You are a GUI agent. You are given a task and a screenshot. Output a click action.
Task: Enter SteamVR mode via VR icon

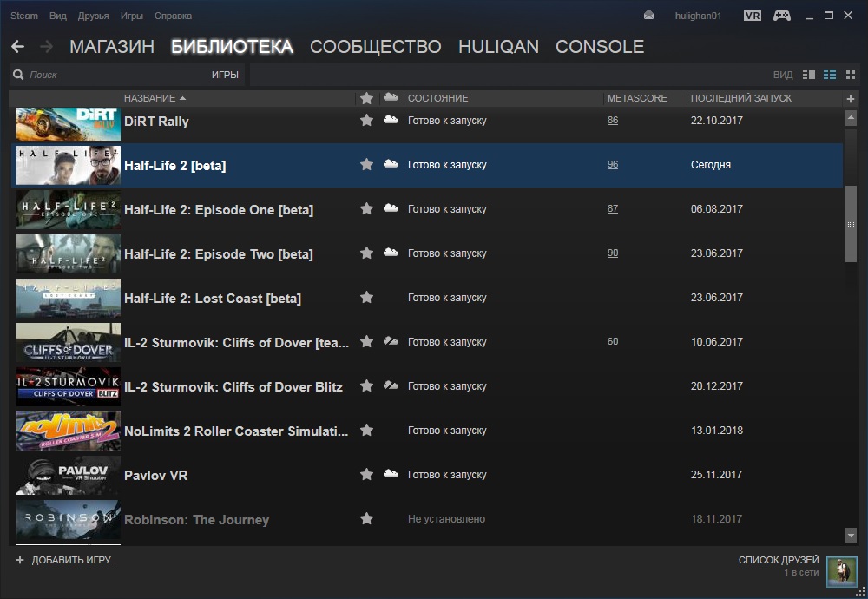tap(753, 16)
